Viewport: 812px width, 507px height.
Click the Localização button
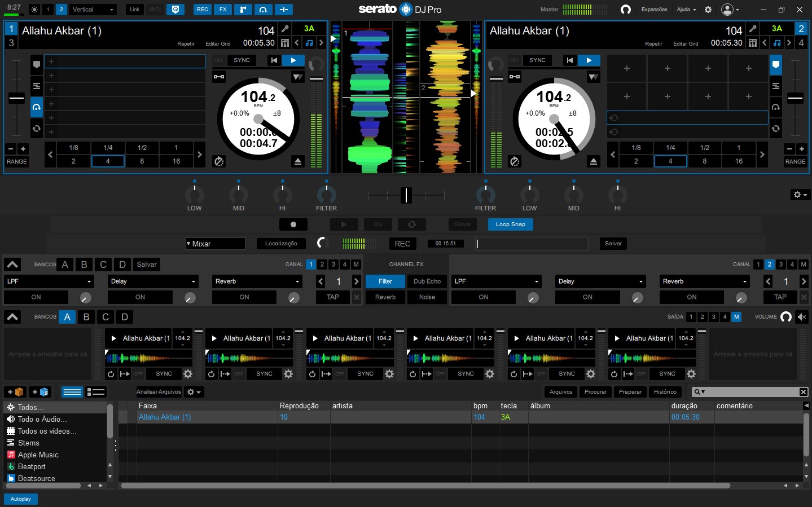pos(281,244)
